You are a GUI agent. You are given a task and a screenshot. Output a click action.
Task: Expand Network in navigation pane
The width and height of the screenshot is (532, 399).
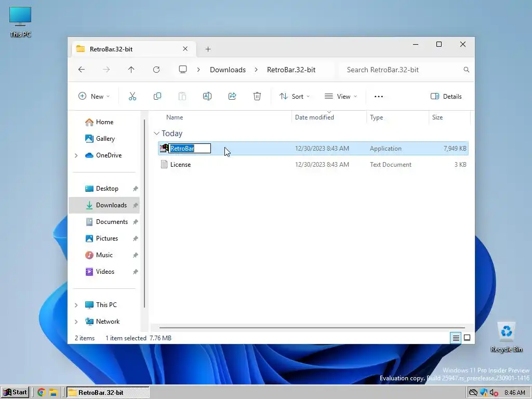coord(76,322)
